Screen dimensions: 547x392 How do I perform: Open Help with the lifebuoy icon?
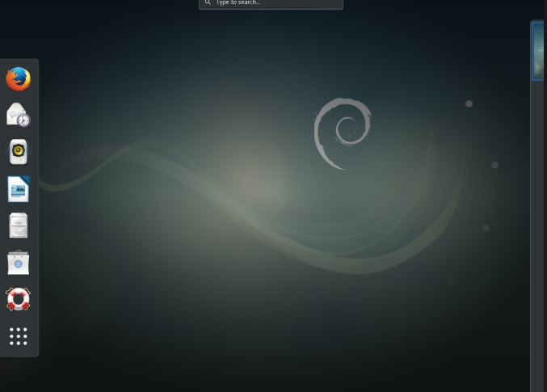(18, 299)
